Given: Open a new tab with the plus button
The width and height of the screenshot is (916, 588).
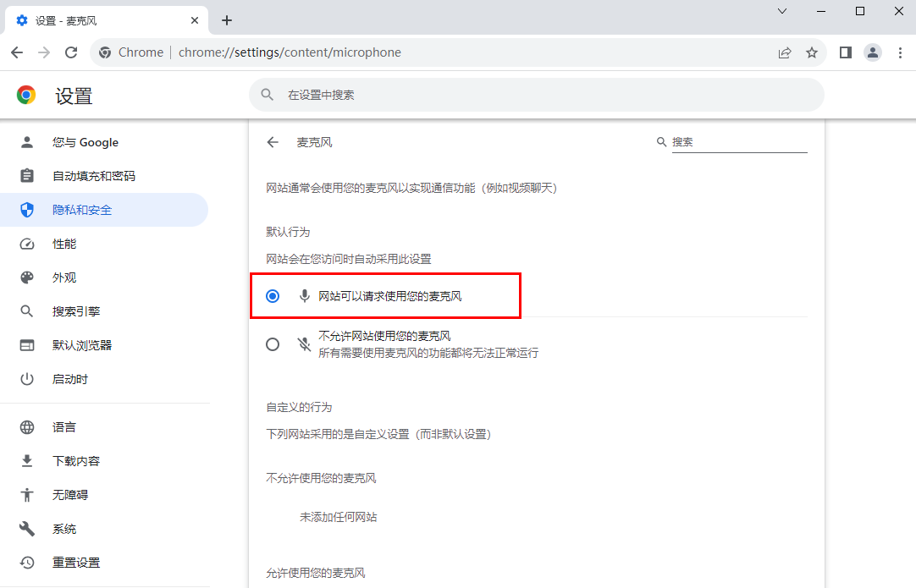Looking at the screenshot, I should pos(227,20).
